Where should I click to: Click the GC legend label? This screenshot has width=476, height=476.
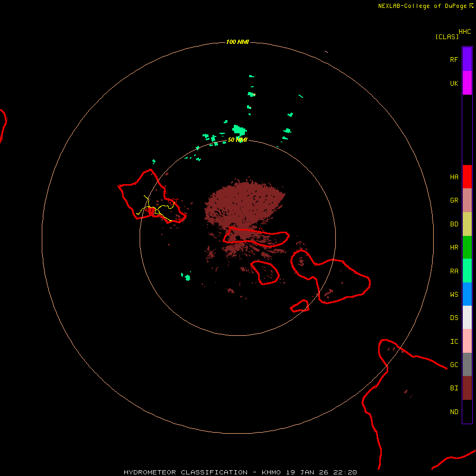point(454,364)
